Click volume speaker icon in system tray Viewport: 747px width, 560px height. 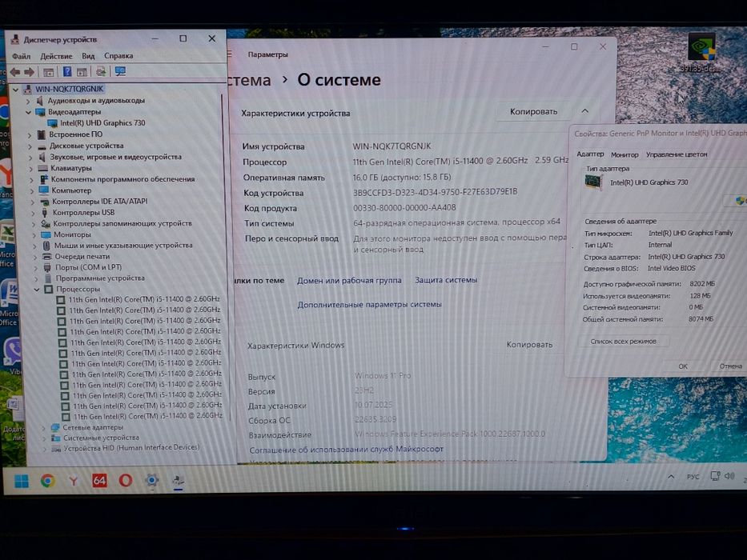click(x=729, y=476)
